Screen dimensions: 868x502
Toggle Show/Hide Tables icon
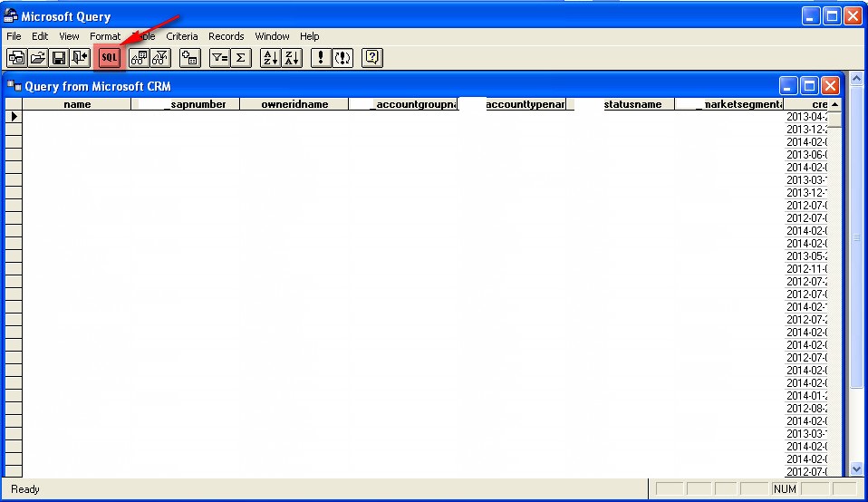coord(139,58)
